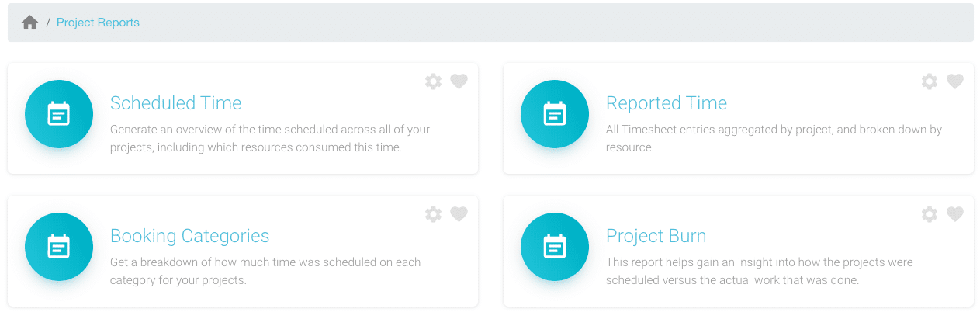
Task: Click the Project Burn description text
Action: (x=760, y=271)
